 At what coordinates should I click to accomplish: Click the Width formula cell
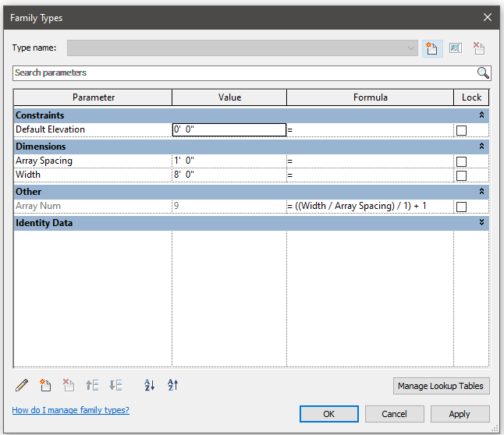pos(370,175)
